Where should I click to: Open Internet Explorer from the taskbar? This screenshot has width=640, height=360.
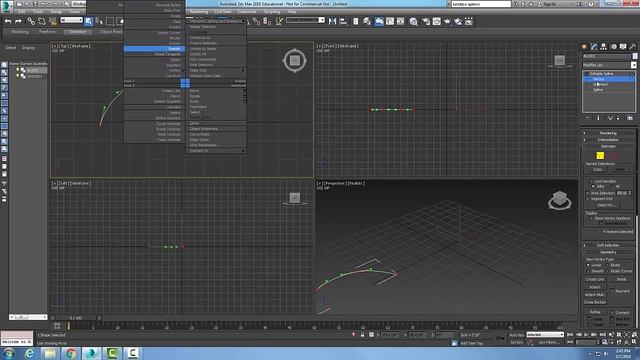pos(29,353)
